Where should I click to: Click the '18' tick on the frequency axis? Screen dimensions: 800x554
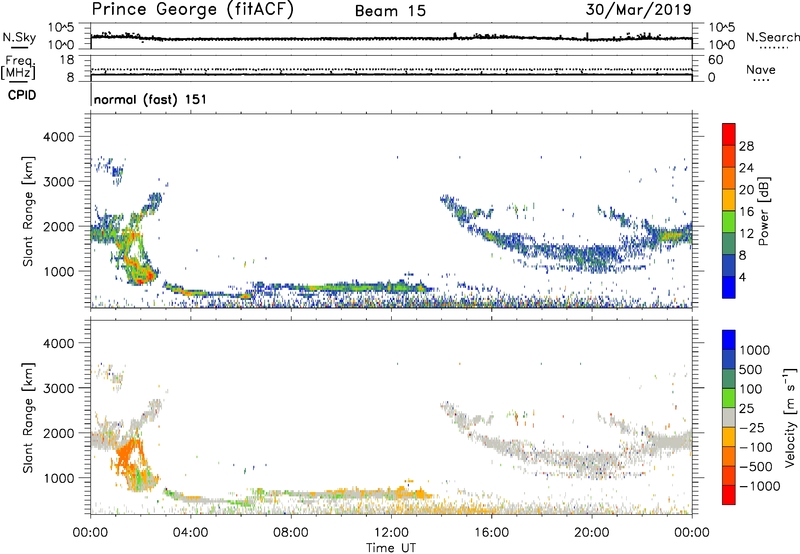pyautogui.click(x=67, y=60)
